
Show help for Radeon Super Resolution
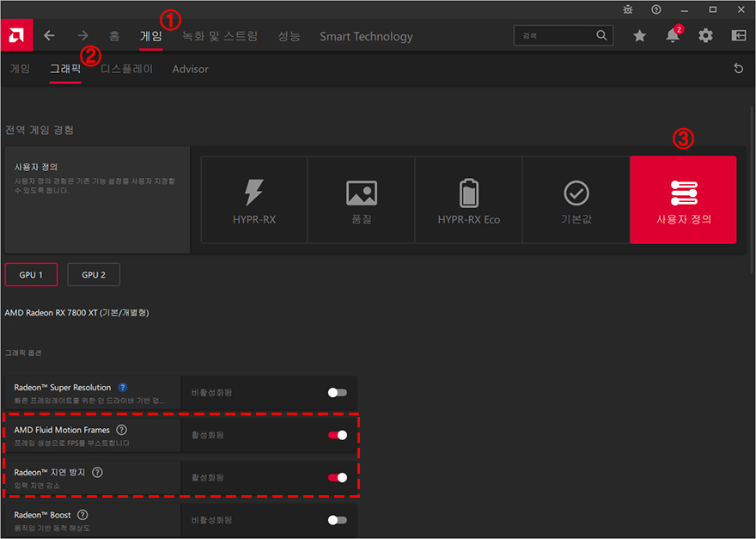(123, 387)
